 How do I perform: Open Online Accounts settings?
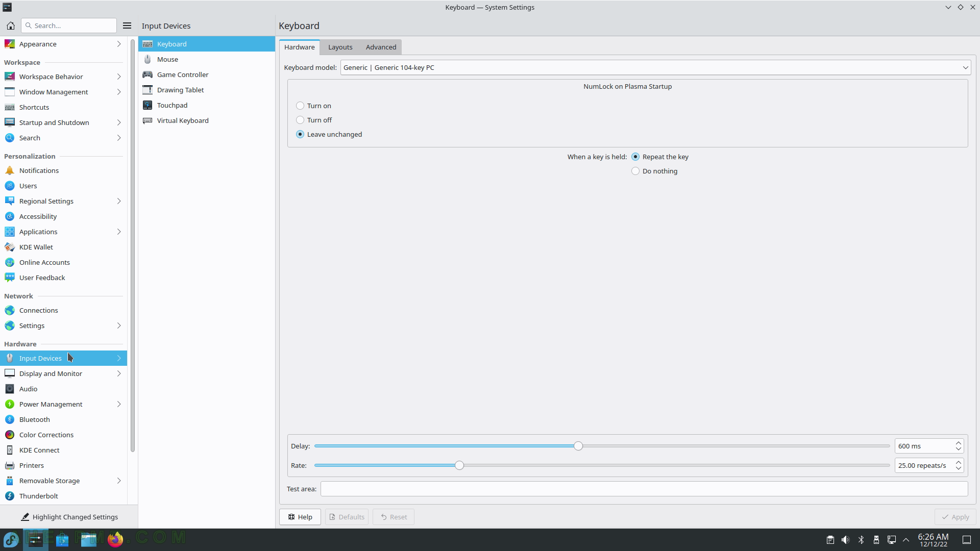pyautogui.click(x=63, y=262)
